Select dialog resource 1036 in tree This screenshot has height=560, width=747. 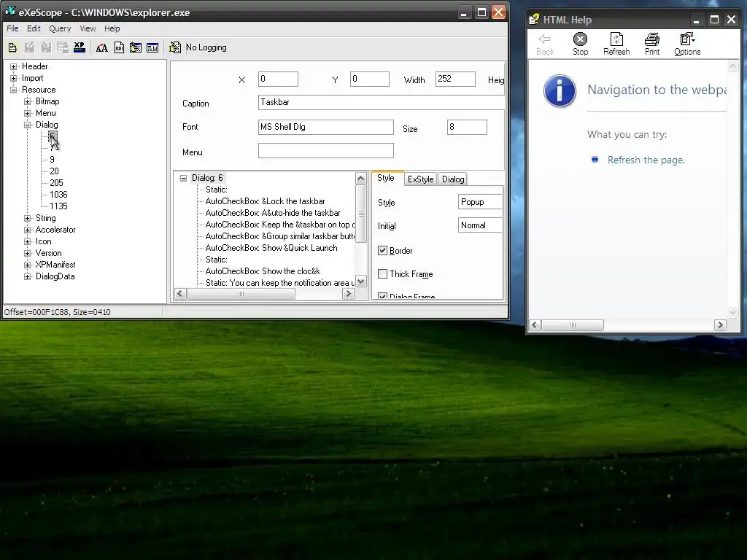(x=58, y=195)
